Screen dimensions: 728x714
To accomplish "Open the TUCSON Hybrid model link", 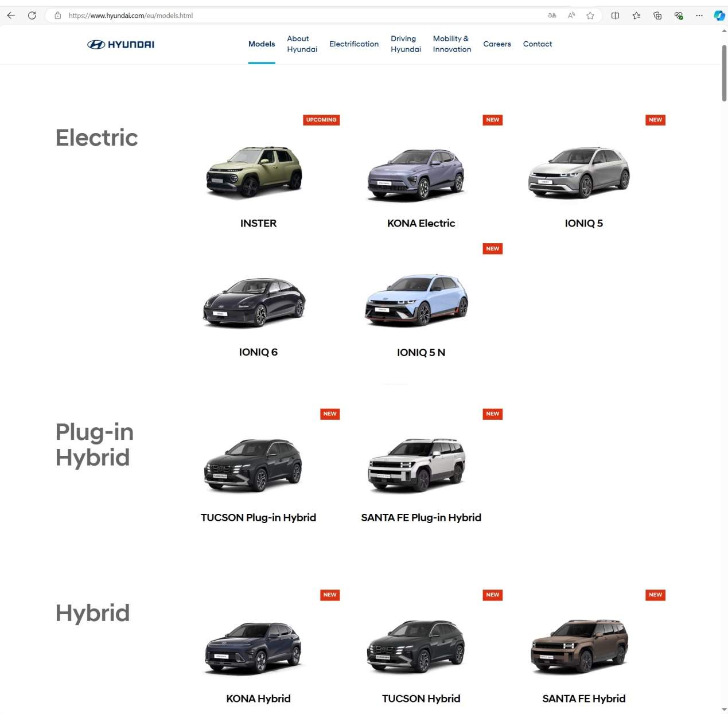I will [421, 699].
